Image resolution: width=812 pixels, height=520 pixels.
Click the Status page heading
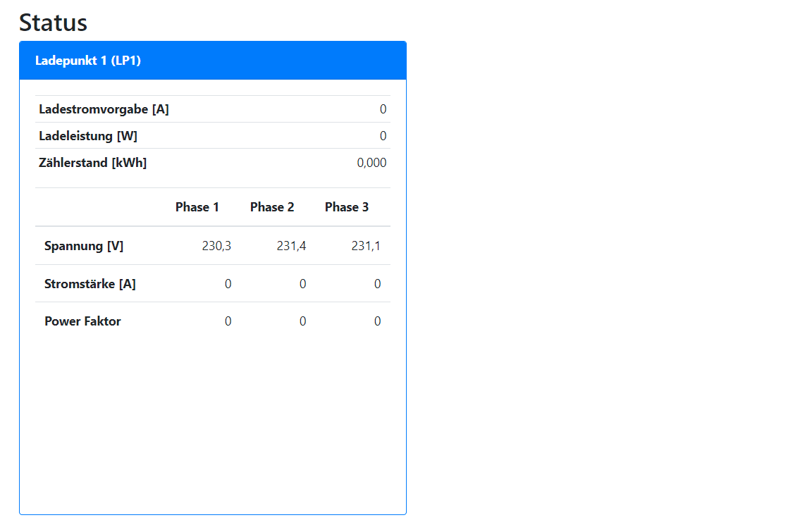click(54, 23)
